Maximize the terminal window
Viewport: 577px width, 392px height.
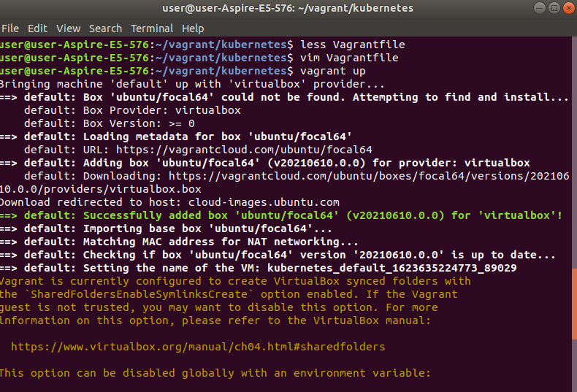tap(554, 8)
